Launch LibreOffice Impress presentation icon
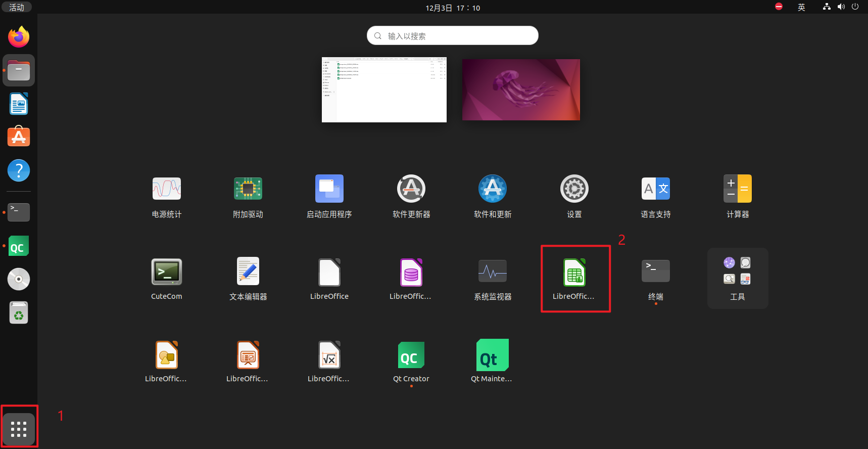The image size is (868, 449). point(248,362)
